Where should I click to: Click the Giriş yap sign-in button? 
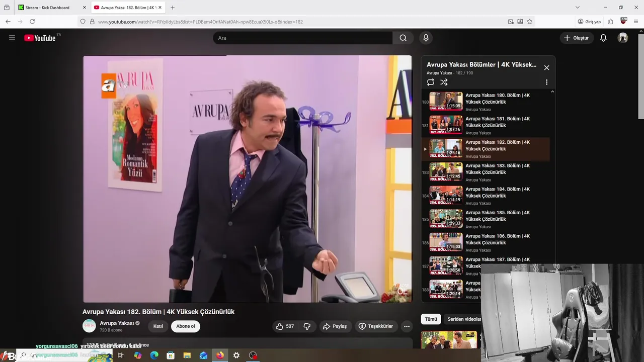[x=589, y=22]
